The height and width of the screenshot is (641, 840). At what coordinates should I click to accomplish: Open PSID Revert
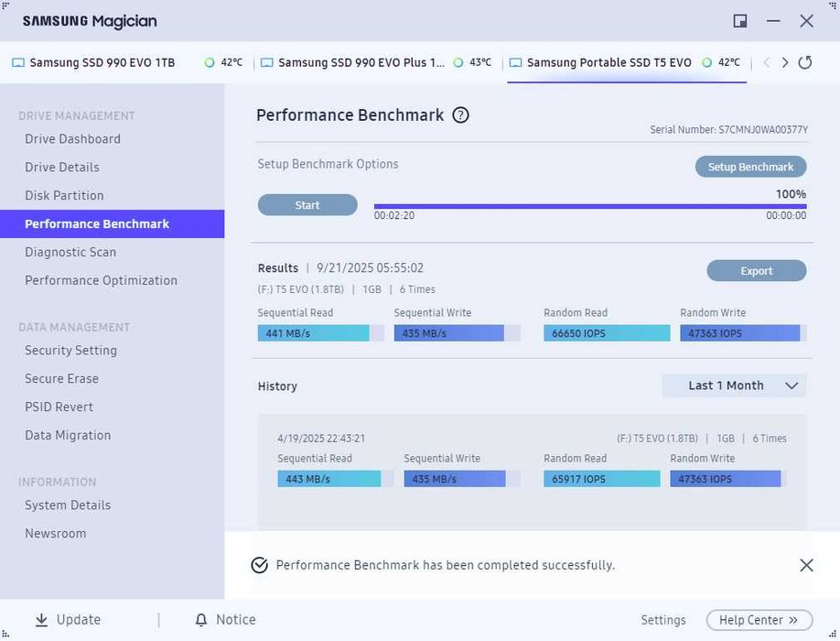click(59, 407)
